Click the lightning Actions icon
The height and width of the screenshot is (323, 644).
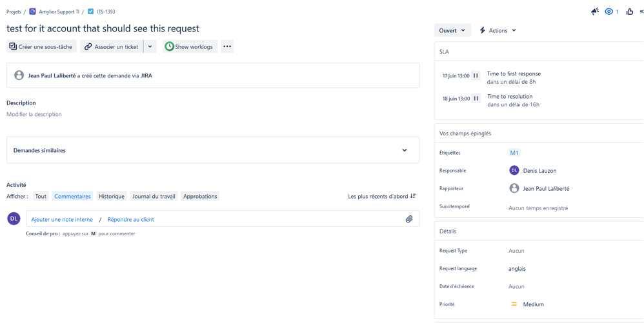pos(483,30)
